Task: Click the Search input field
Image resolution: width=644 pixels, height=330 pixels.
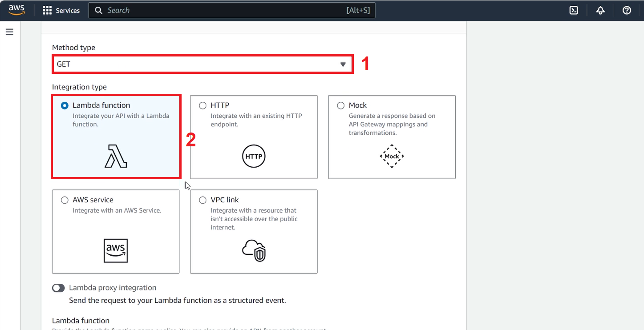Action: [x=231, y=10]
